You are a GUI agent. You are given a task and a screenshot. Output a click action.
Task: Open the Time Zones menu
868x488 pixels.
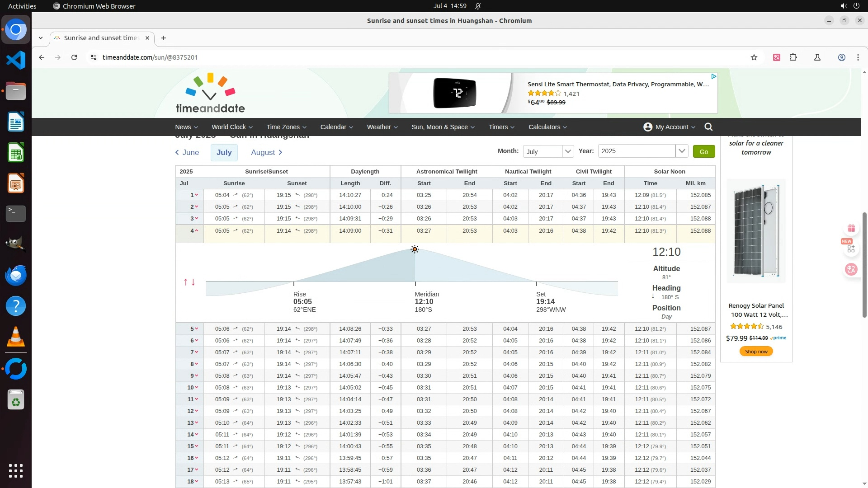[x=286, y=127]
